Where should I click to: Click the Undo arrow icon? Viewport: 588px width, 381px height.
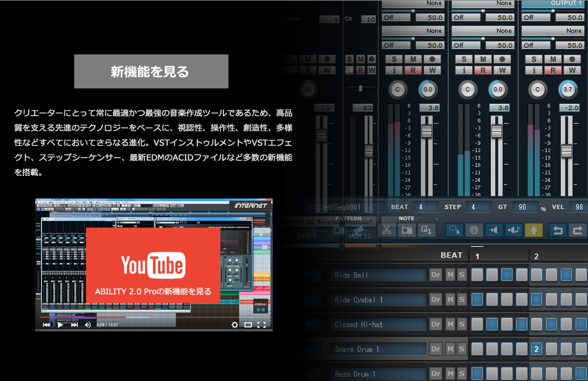[x=557, y=230]
